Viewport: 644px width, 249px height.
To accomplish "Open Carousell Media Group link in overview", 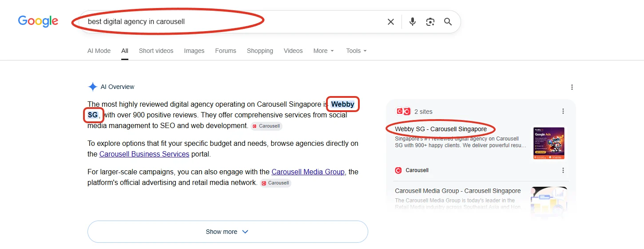I will click(x=308, y=172).
